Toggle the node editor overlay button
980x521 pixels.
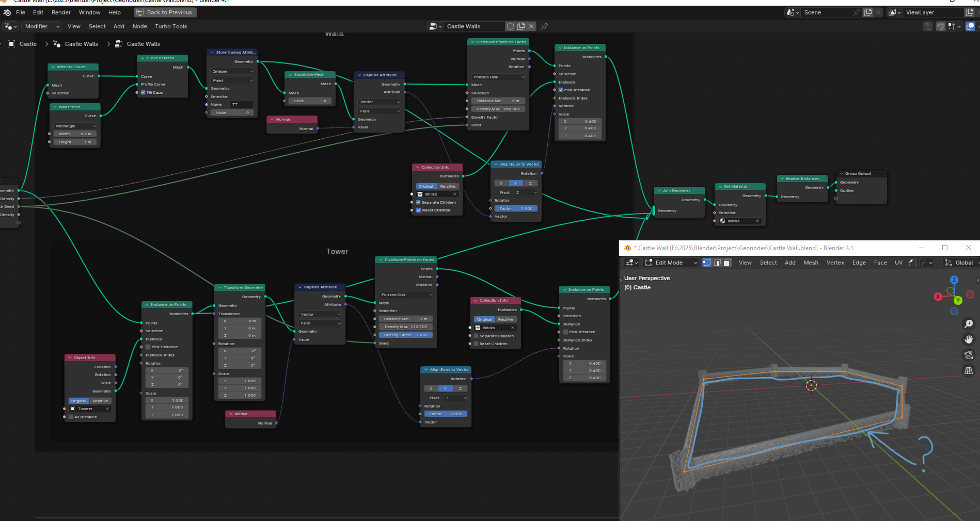tap(970, 26)
